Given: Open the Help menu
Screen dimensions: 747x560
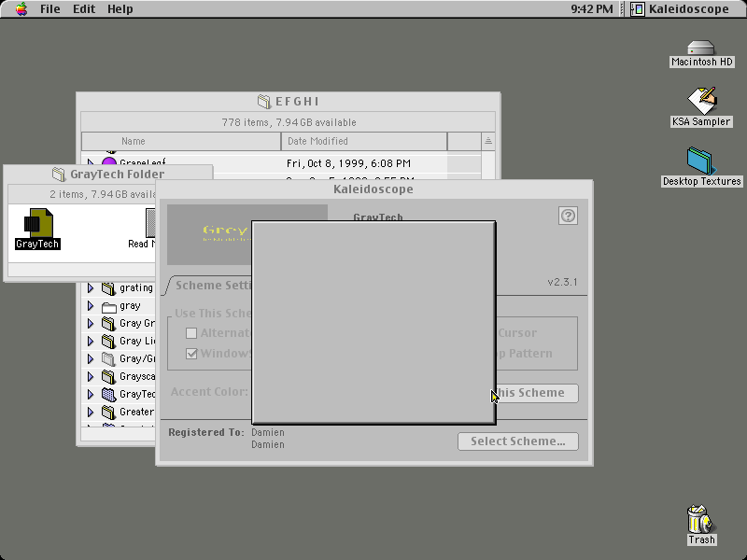Looking at the screenshot, I should coord(120,8).
